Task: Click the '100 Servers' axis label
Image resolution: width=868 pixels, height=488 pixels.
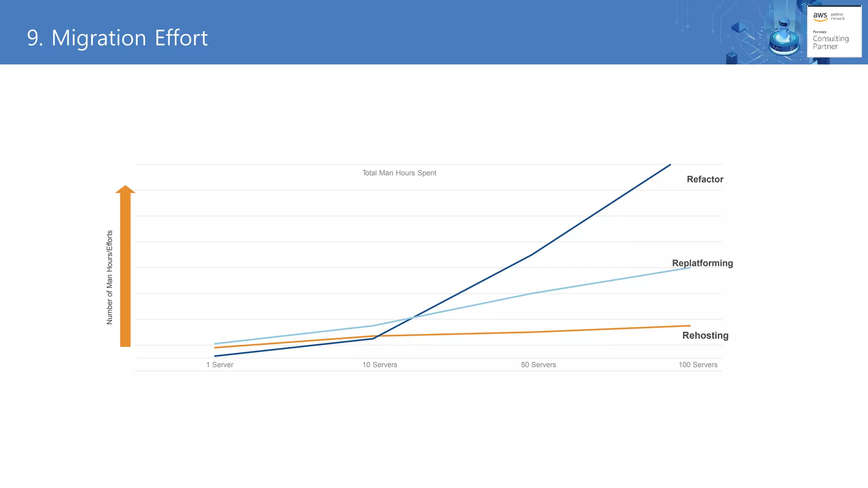Action: 698,365
